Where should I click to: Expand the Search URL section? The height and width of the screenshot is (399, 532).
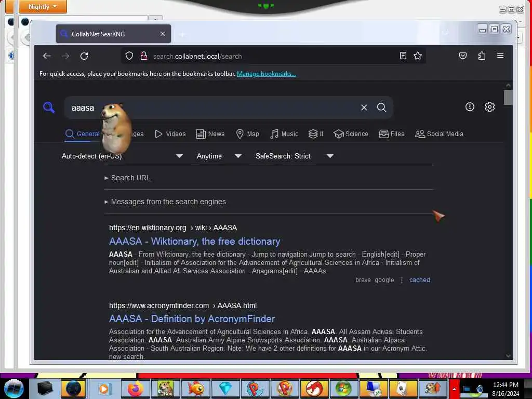pos(128,178)
